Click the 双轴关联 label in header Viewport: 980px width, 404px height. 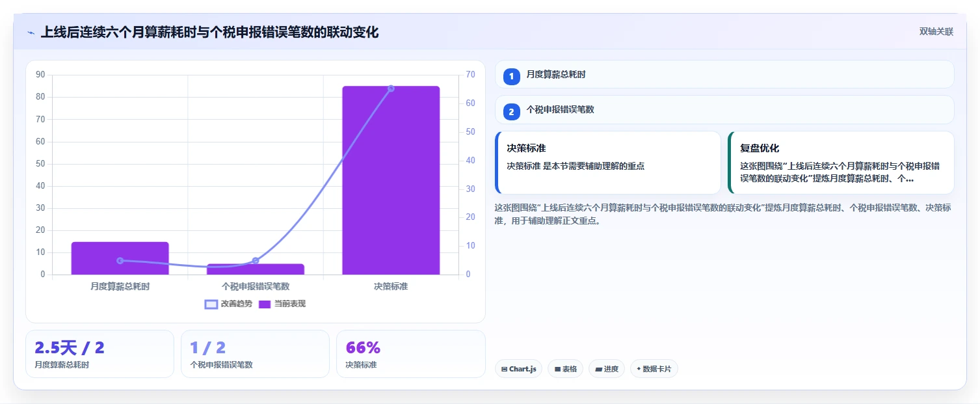(936, 32)
